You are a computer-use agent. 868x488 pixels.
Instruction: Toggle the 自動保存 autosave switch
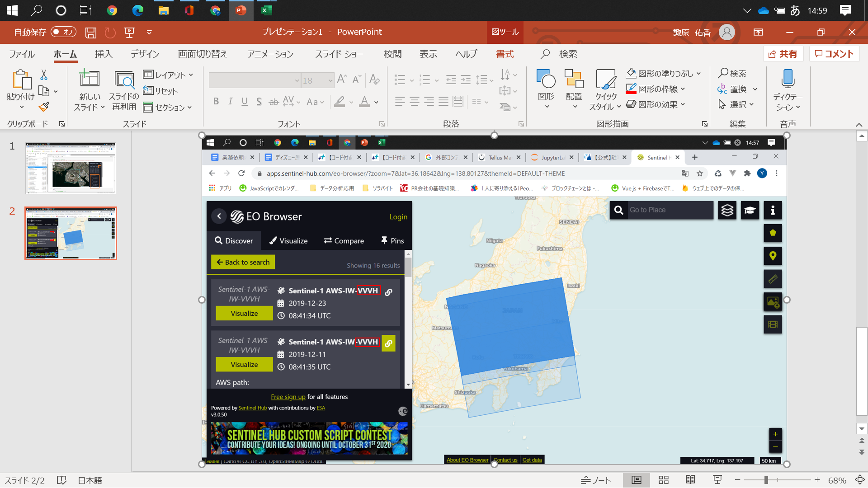pyautogui.click(x=63, y=32)
